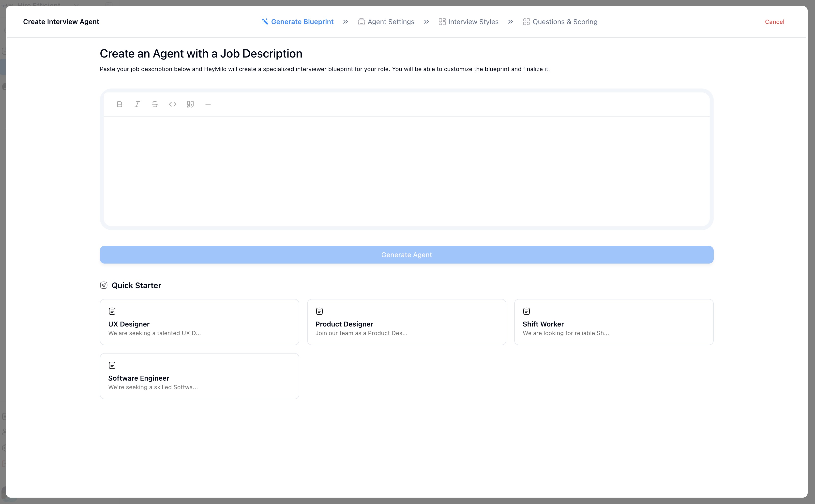Image resolution: width=815 pixels, height=504 pixels.
Task: Select the Product Designer quick starter card
Action: [x=406, y=322]
